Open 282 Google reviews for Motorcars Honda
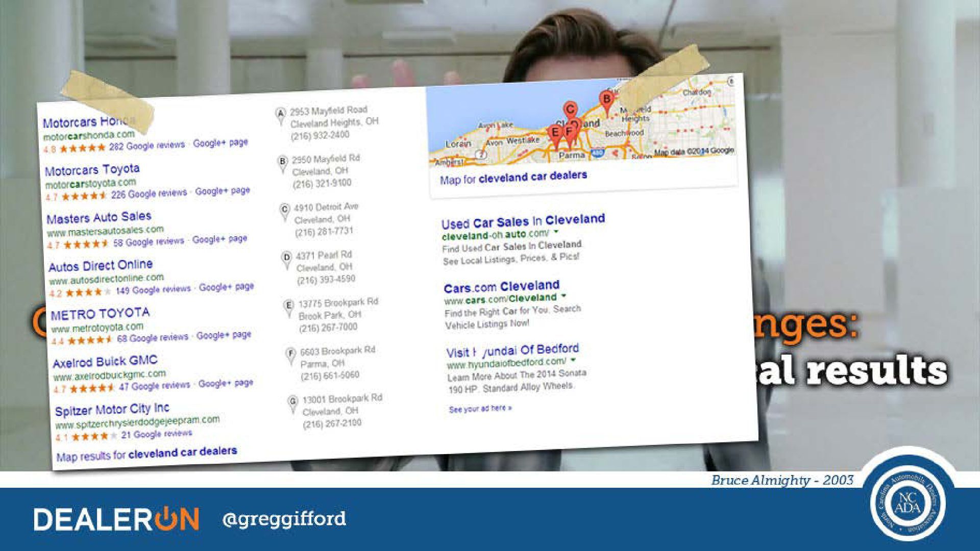The width and height of the screenshot is (980, 551). 146,146
